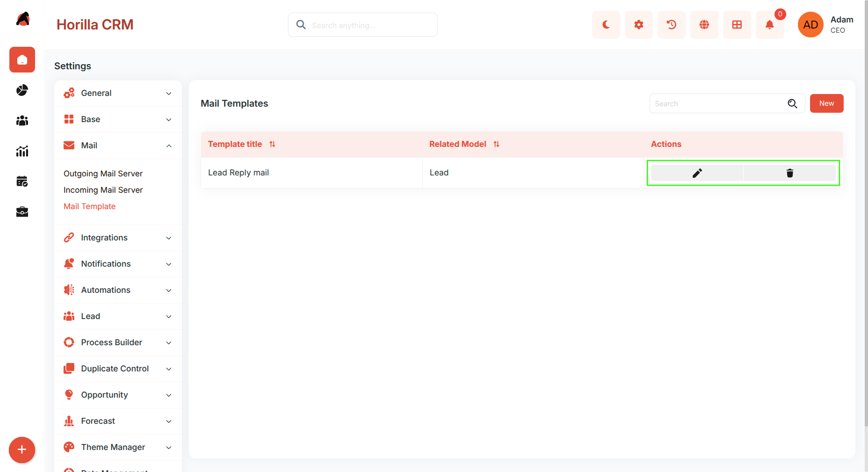Focus the Mail Templates search field
The height and width of the screenshot is (472, 868).
point(727,103)
